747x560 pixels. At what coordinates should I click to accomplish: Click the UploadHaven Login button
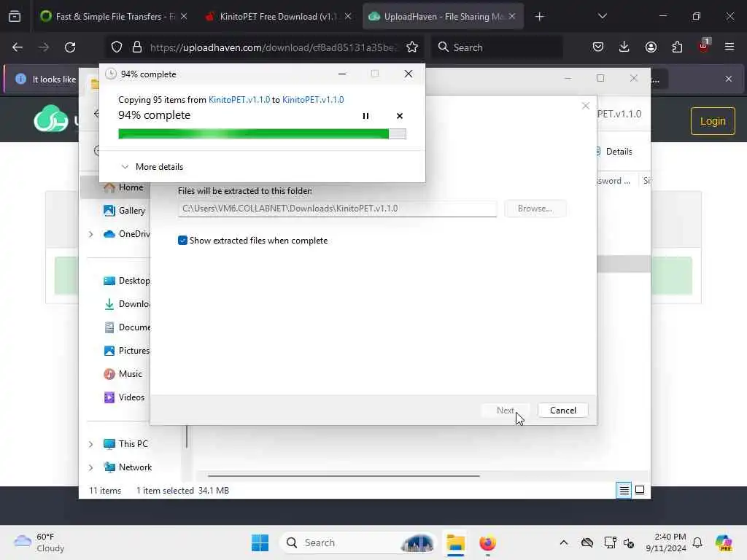713,121
